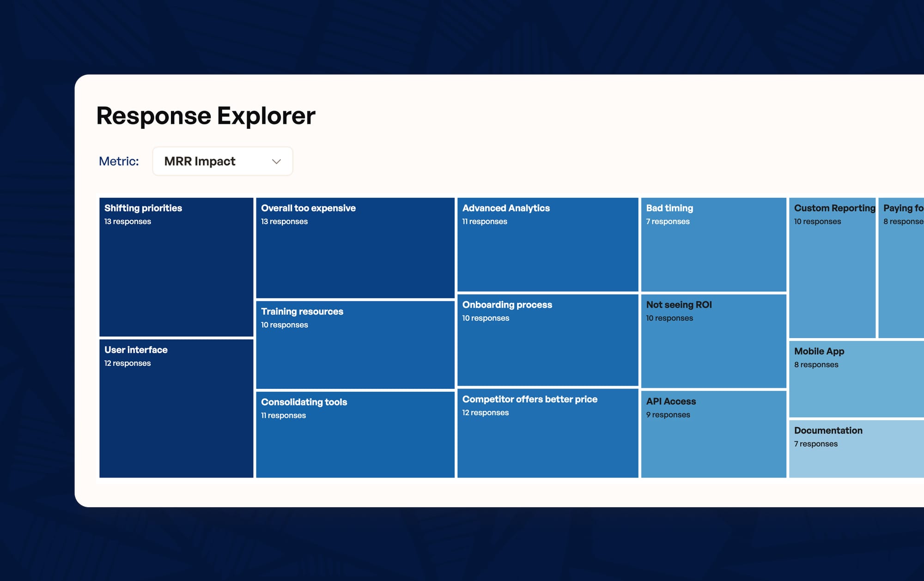The height and width of the screenshot is (581, 924).
Task: Click the API Access tile
Action: (x=713, y=434)
